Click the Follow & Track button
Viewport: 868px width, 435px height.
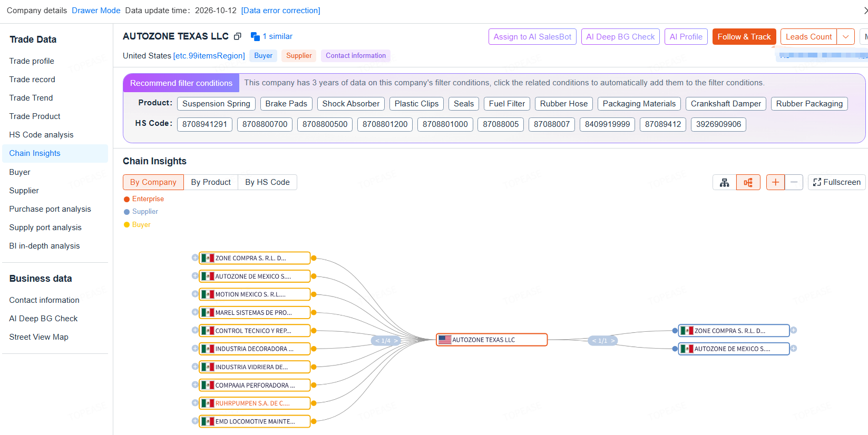point(744,37)
